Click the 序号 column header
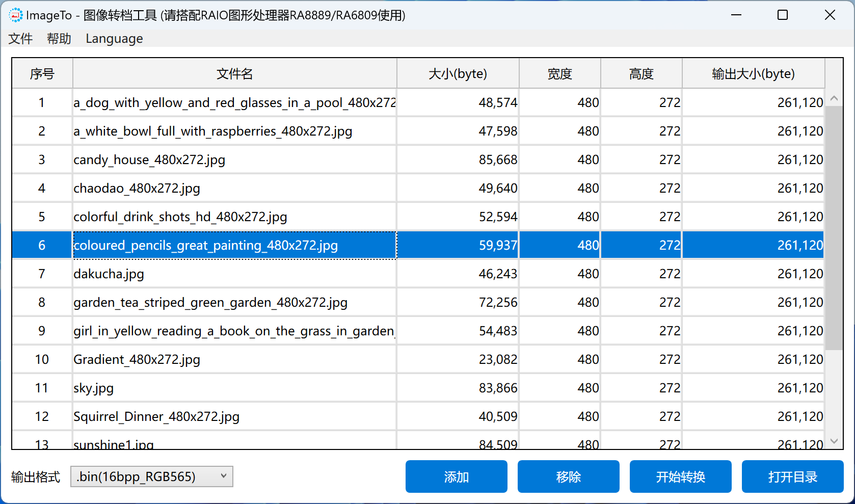This screenshot has height=504, width=855. click(42, 73)
